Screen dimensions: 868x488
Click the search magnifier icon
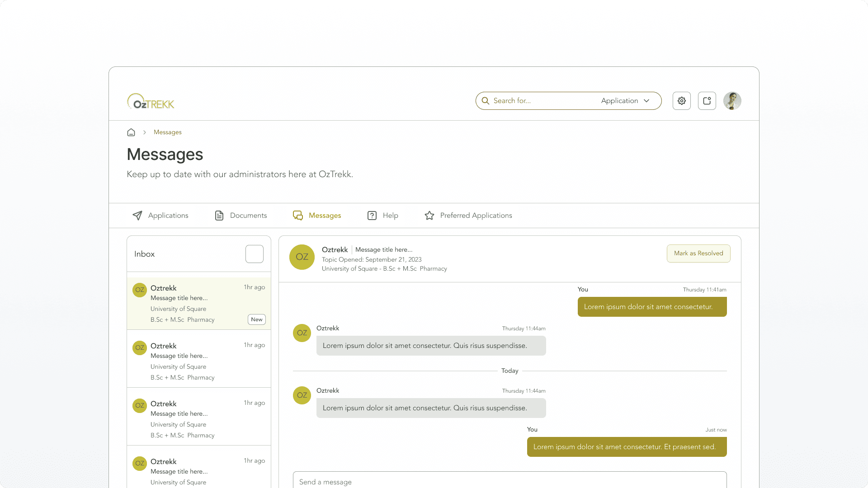pyautogui.click(x=485, y=101)
